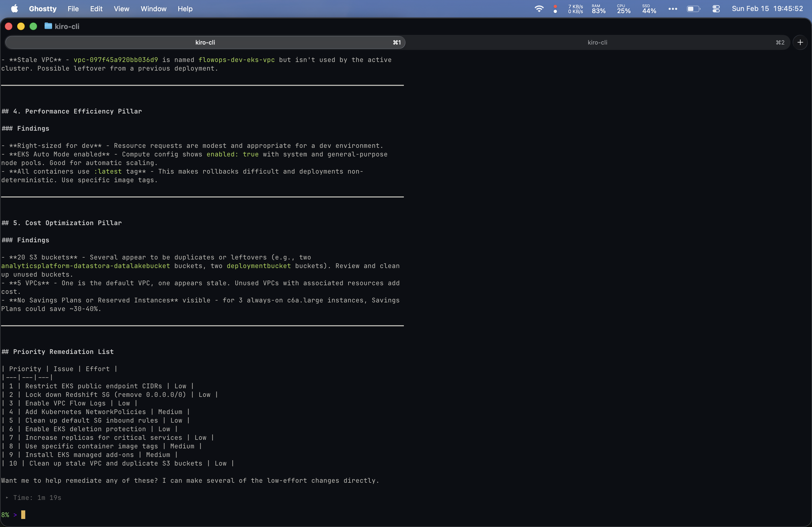Open Control Center from the menu bar
Image resolution: width=812 pixels, height=527 pixels.
[716, 9]
